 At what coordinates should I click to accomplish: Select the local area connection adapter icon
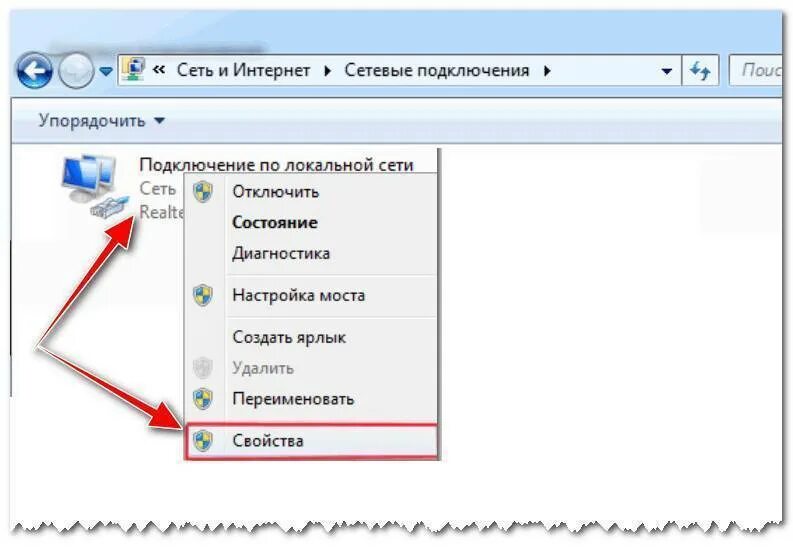point(95,186)
